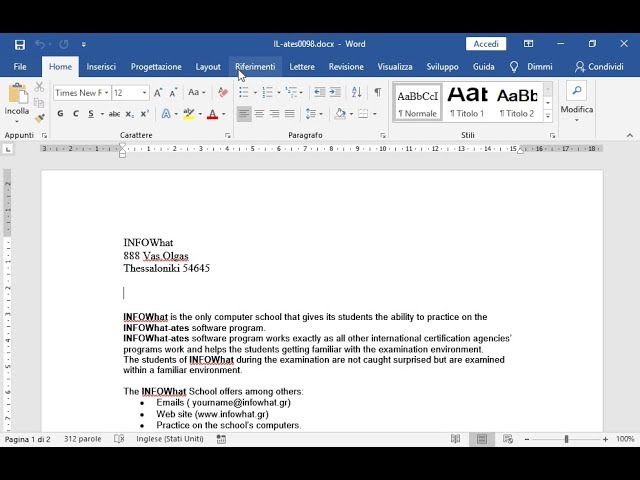Apply the Normale style
This screenshot has width=640, height=480.
click(x=418, y=102)
